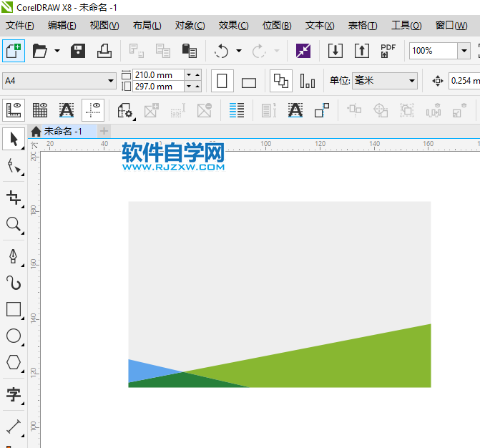The width and height of the screenshot is (480, 448).
Task: Click the page width 210.0 mm field
Action: [157, 74]
